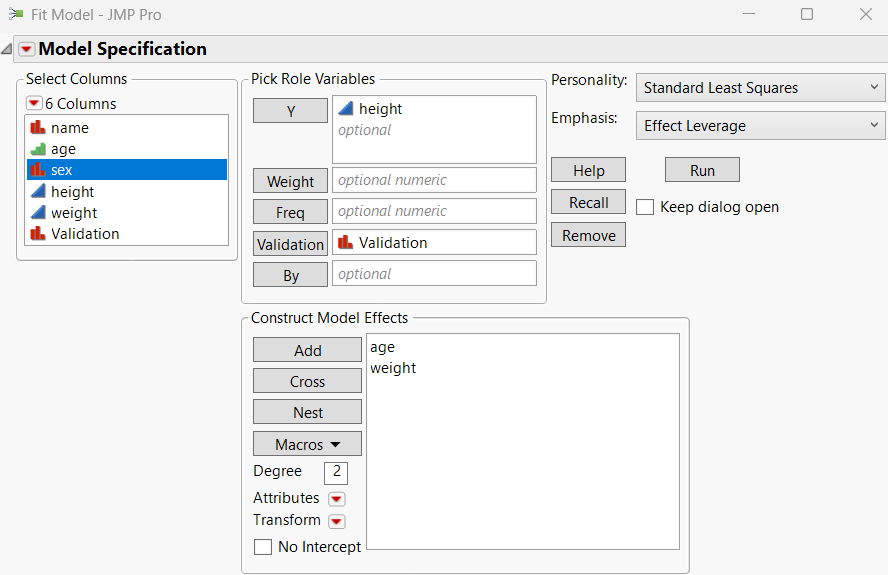Click the nominal icon beside the name column
This screenshot has height=575, width=888.
click(38, 128)
